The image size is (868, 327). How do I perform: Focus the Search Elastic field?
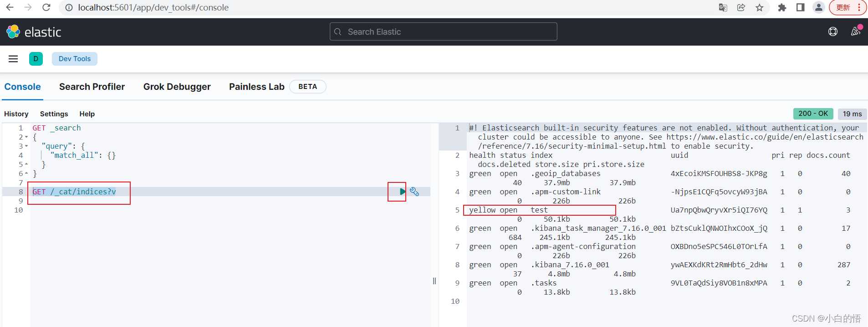point(443,31)
